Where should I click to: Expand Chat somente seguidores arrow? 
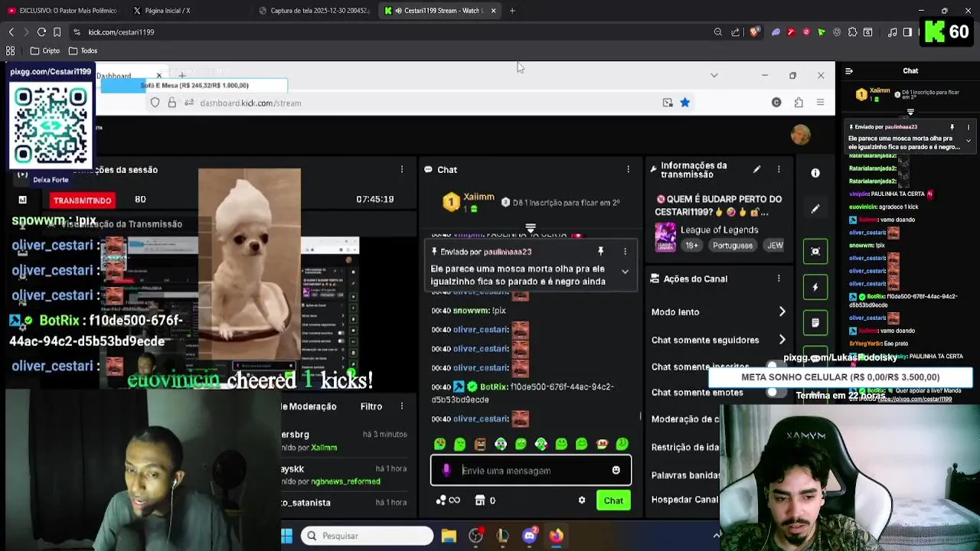pyautogui.click(x=782, y=339)
